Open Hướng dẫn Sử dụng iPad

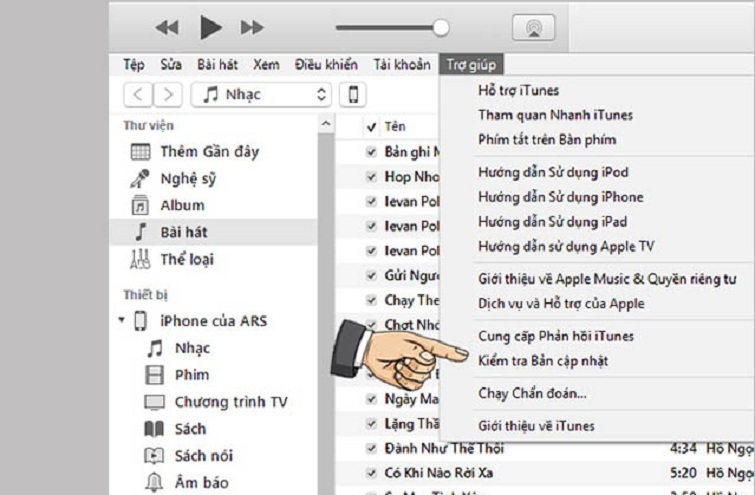pos(552,222)
